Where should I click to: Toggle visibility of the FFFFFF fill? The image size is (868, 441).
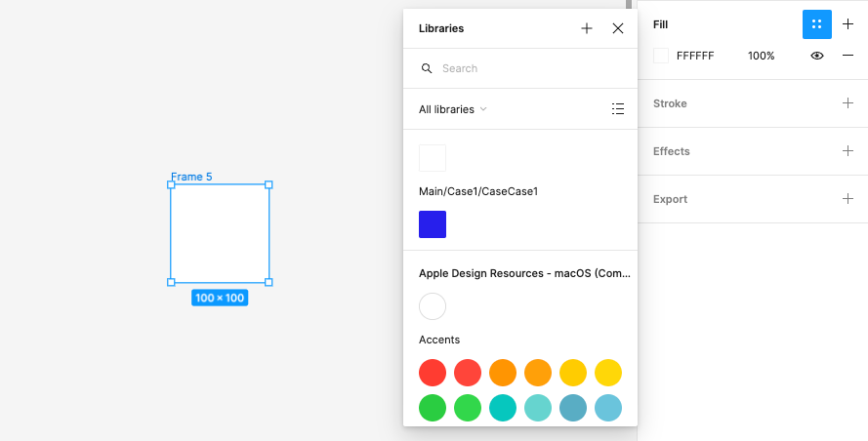click(x=817, y=56)
